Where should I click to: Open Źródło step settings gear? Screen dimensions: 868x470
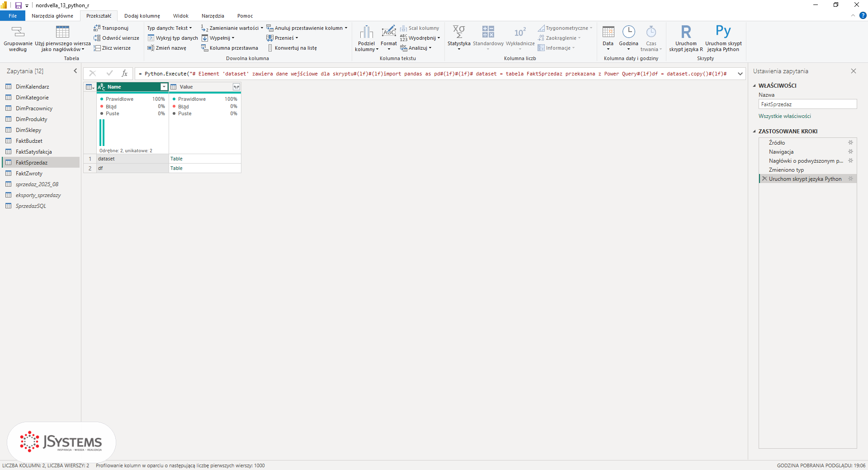(x=850, y=142)
